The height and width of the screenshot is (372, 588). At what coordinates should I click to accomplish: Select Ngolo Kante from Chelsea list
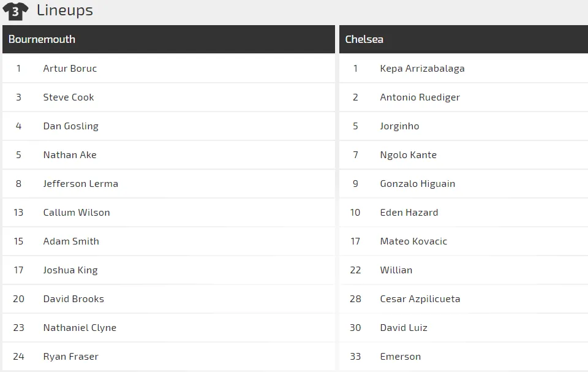pyautogui.click(x=409, y=155)
